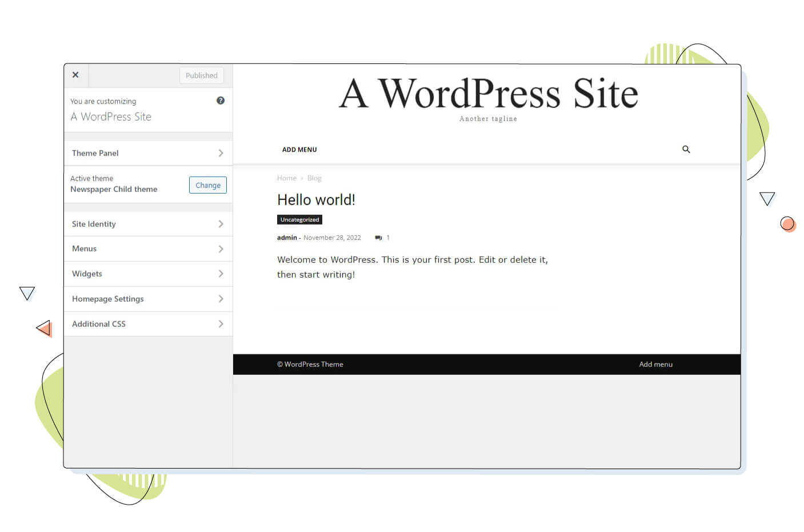This screenshot has height=532, width=804.
Task: Click the Blog breadcrumb link
Action: (x=314, y=178)
